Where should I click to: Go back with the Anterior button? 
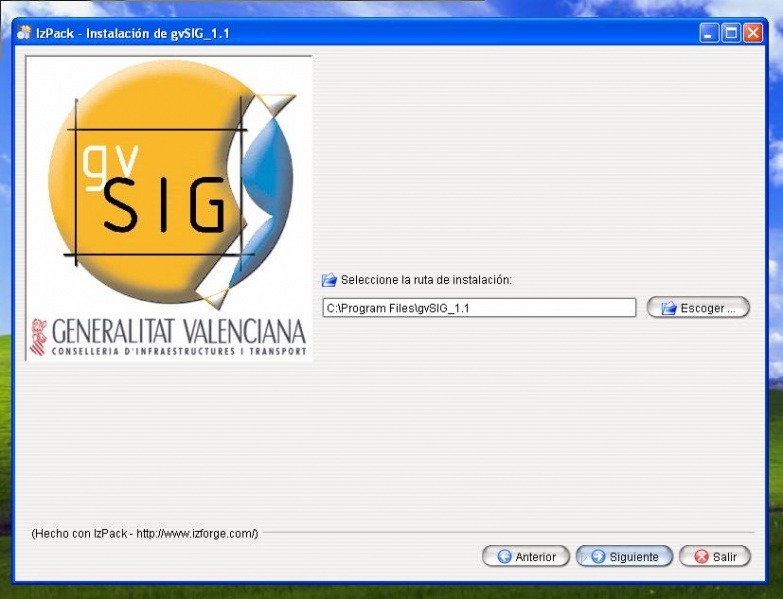pos(526,557)
